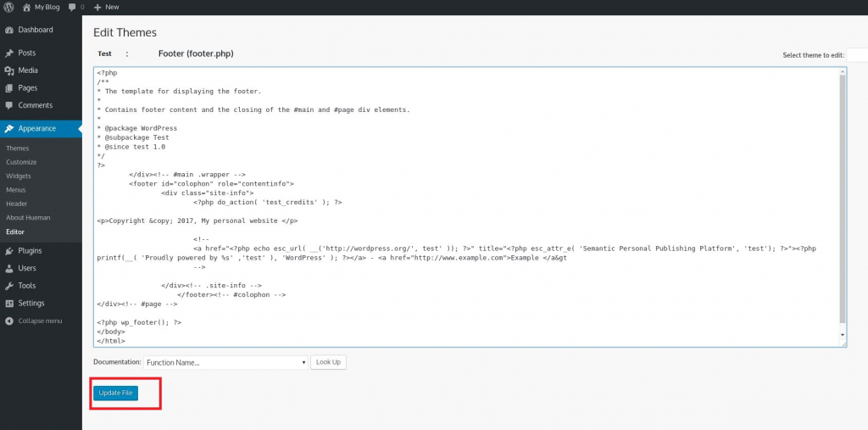Open Widgets submenu link
Viewport: 868px width, 430px height.
(x=19, y=176)
